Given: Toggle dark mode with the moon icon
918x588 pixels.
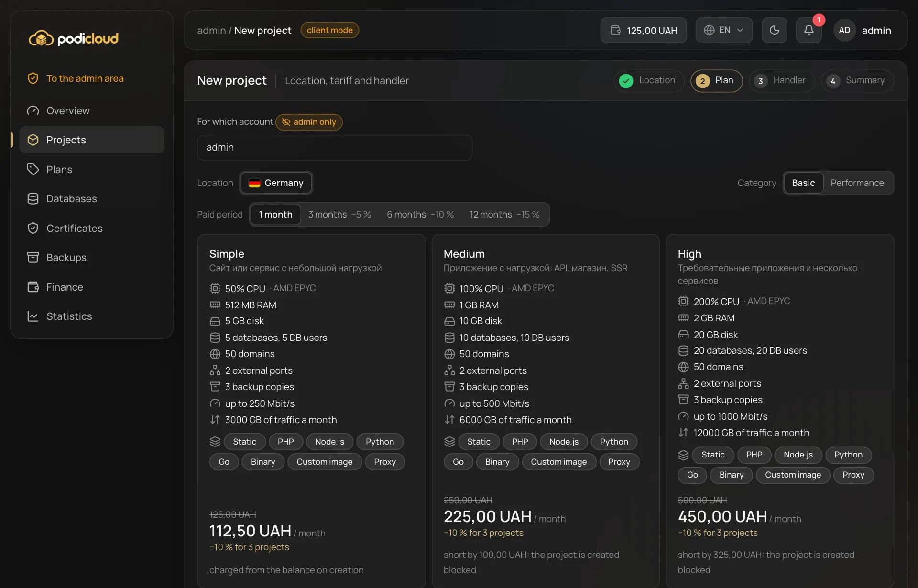Looking at the screenshot, I should (774, 30).
